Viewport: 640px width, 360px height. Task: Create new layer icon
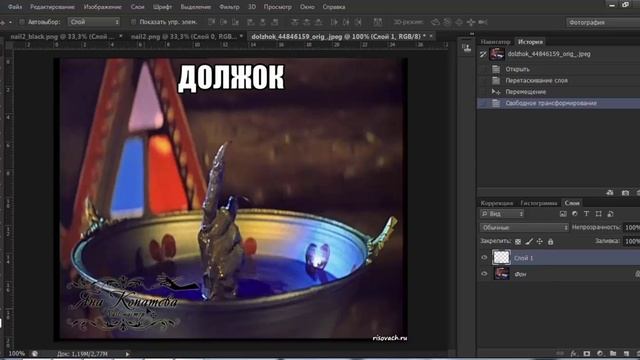(x=627, y=353)
